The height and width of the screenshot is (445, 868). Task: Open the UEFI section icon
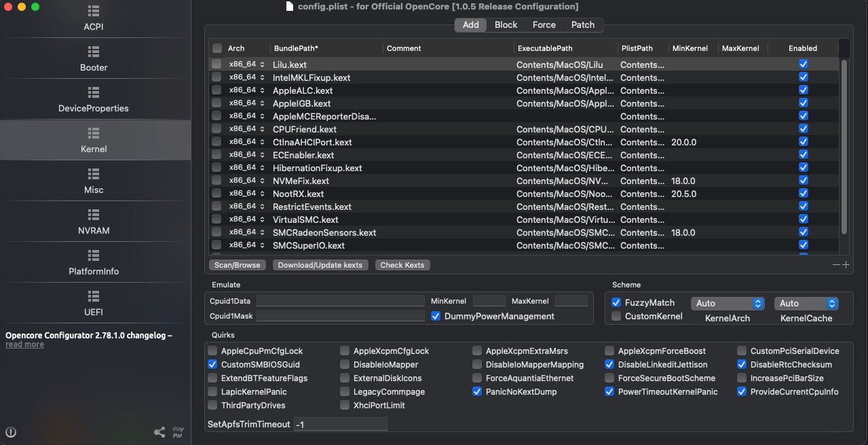click(x=94, y=296)
